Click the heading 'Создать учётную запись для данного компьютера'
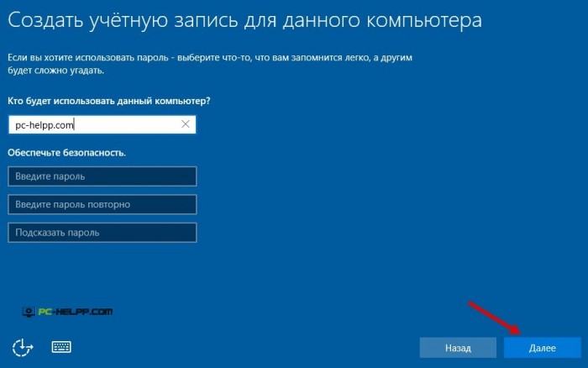Image resolution: width=588 pixels, height=368 pixels. tap(245, 21)
